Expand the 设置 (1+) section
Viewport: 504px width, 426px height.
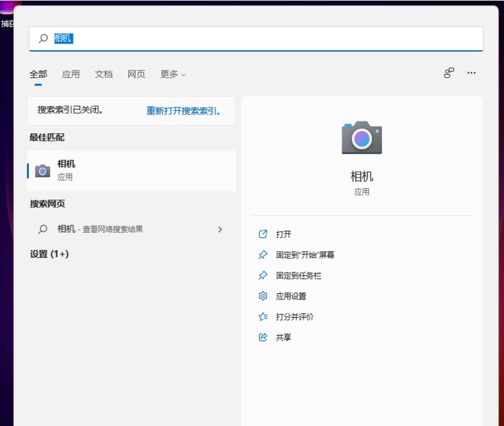tap(50, 258)
